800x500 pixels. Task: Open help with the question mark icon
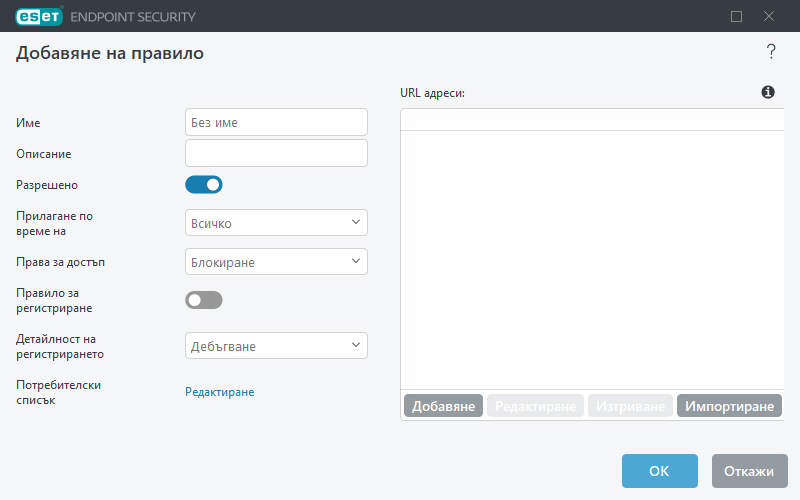(771, 52)
